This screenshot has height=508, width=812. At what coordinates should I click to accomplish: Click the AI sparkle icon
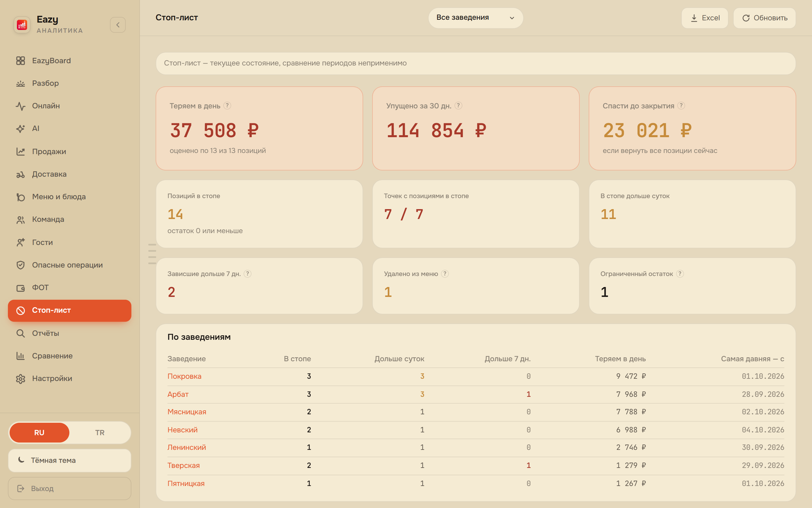(x=21, y=128)
